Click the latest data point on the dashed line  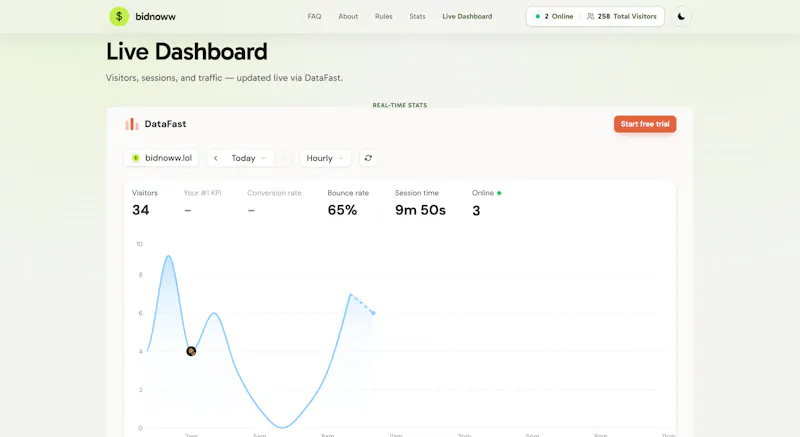click(x=373, y=313)
